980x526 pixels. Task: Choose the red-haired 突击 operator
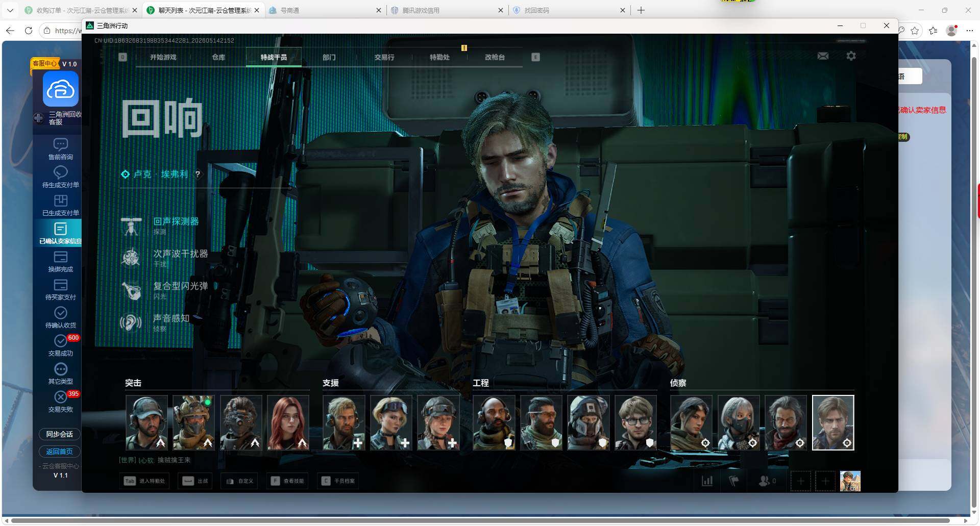[x=288, y=422]
